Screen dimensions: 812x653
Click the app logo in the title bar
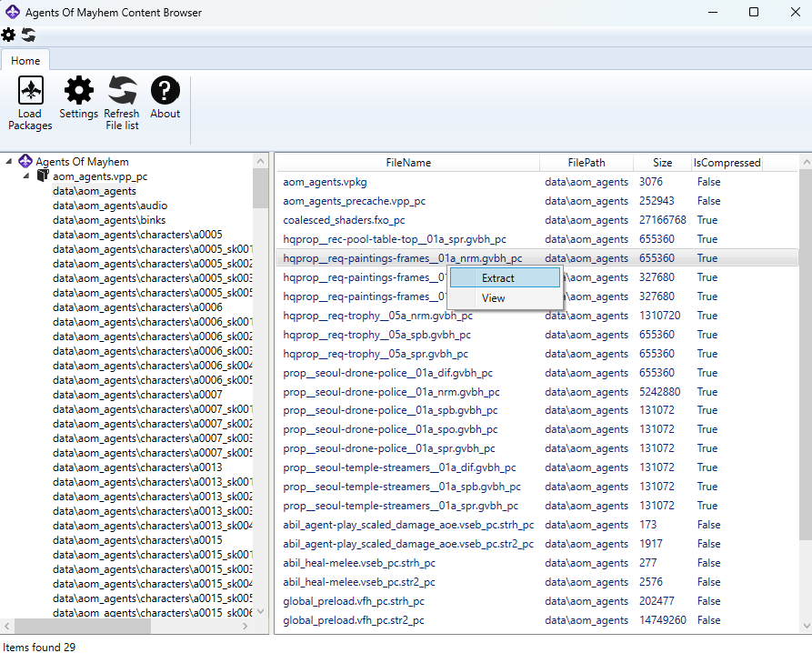coord(13,12)
